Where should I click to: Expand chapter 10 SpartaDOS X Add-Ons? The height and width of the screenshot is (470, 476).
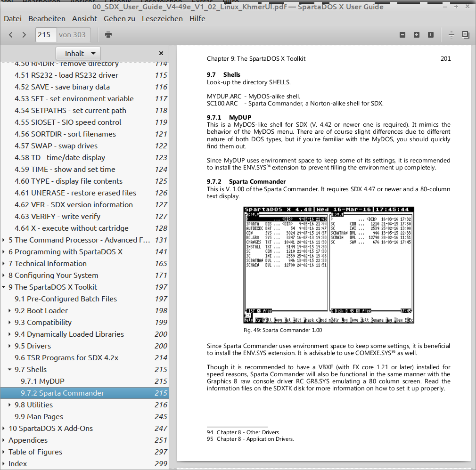pos(3,429)
